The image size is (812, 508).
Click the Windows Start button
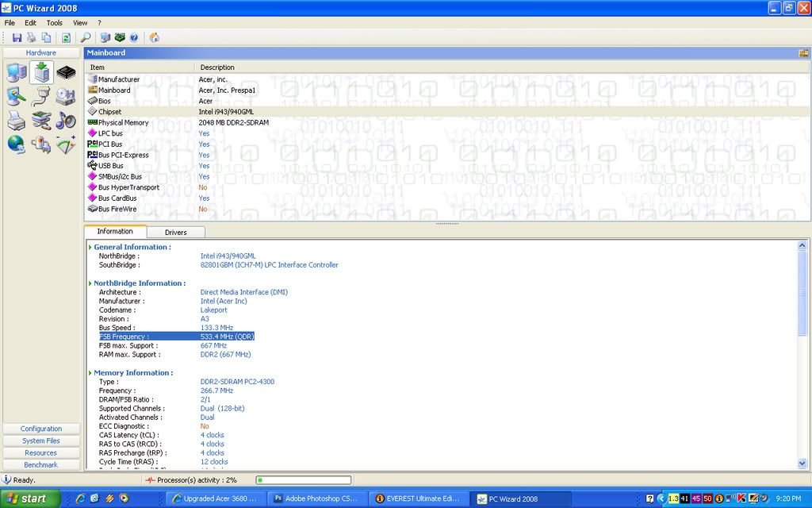30,498
